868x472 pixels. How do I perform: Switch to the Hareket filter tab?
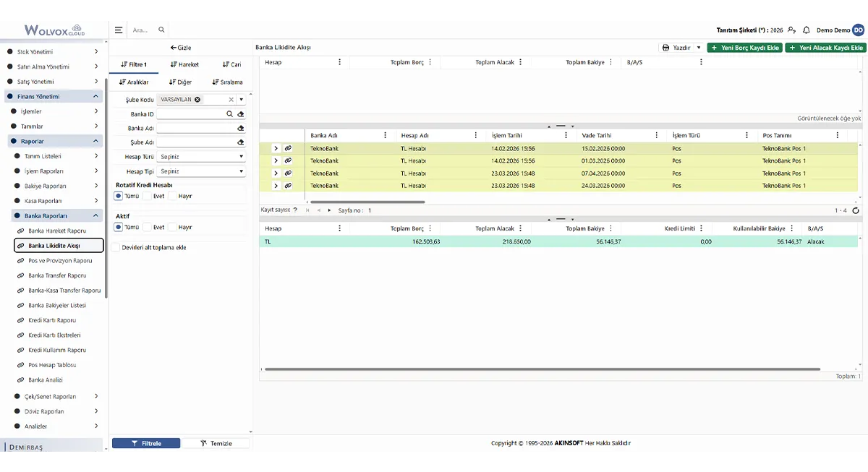[x=184, y=64]
